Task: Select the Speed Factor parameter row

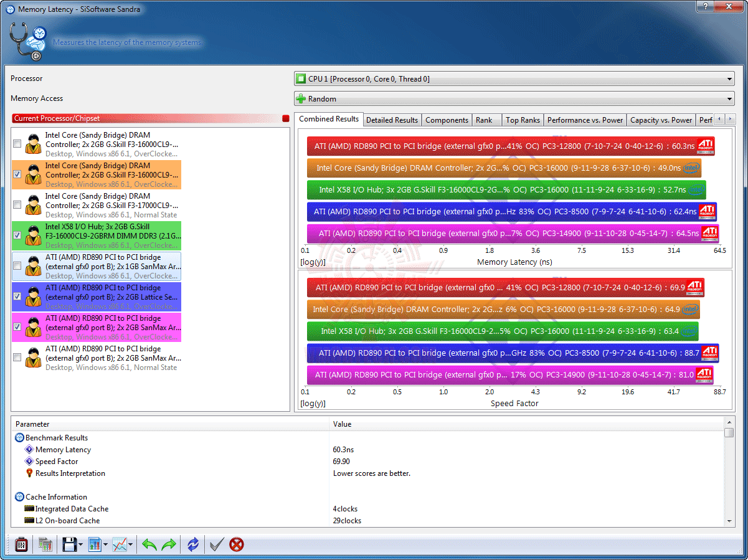Action: click(x=367, y=462)
